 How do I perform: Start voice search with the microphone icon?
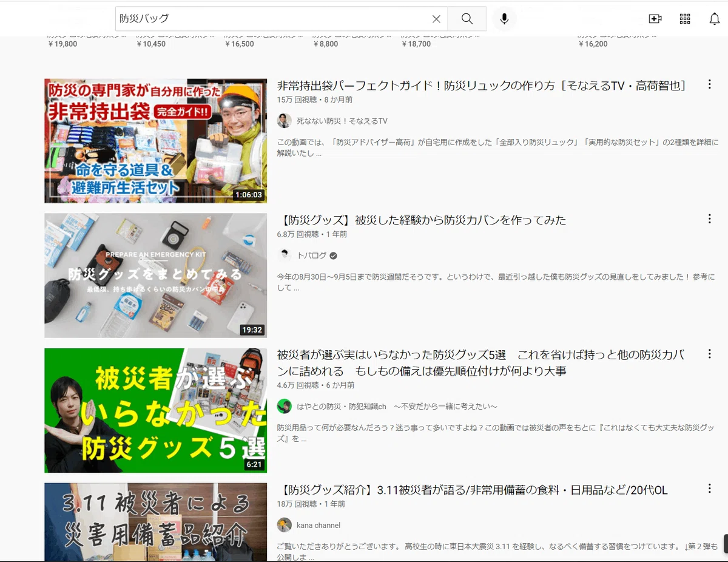point(504,19)
